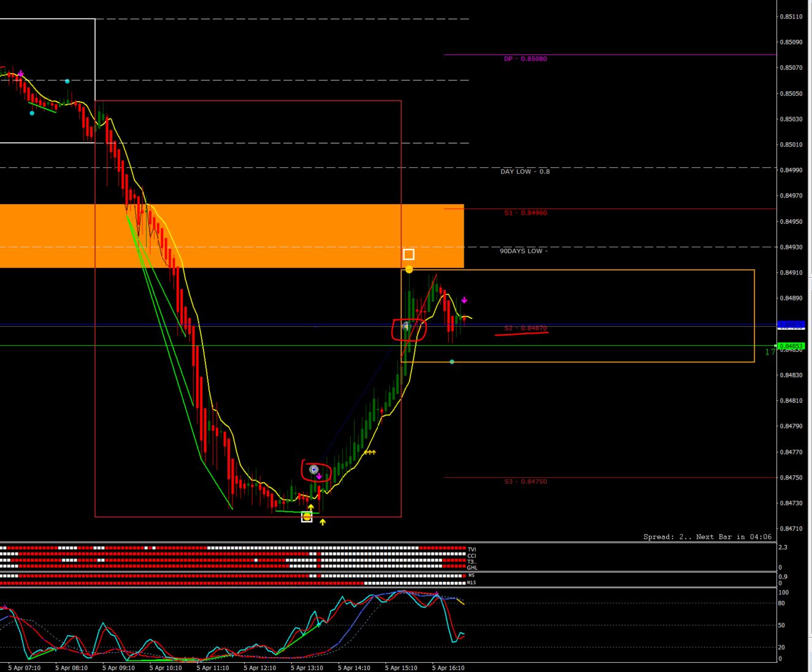Select the trade marker near the chart low
812x672 pixels.
314,470
